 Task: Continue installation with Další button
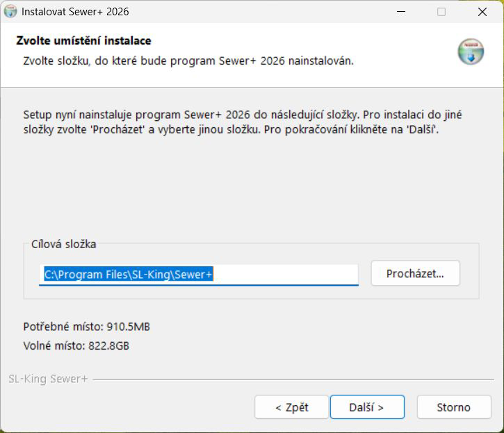point(367,407)
